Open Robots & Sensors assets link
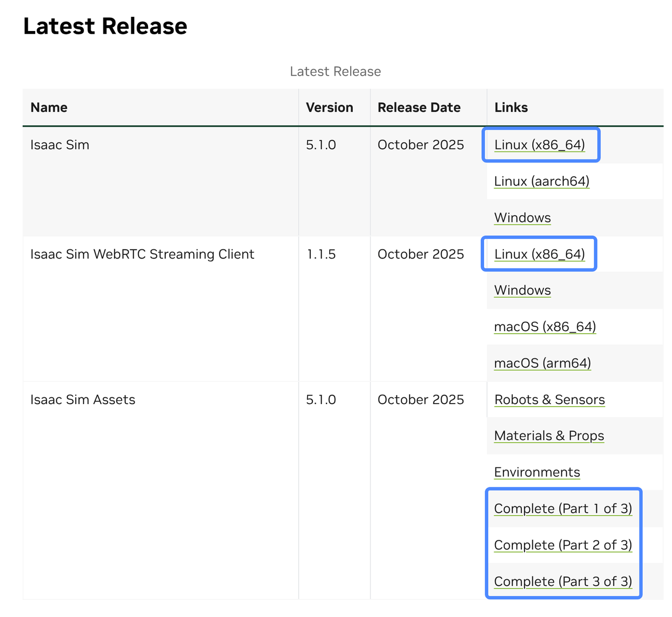The height and width of the screenshot is (617, 672). pyautogui.click(x=550, y=400)
